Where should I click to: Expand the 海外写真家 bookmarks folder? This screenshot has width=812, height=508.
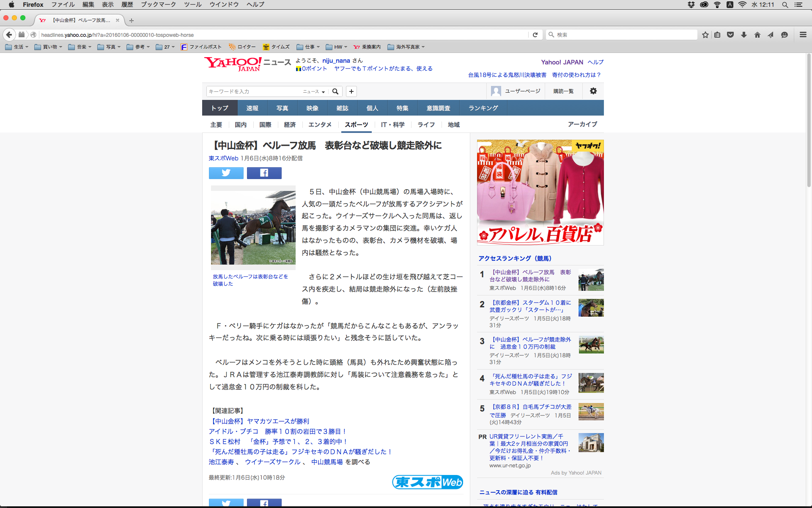[x=406, y=47]
